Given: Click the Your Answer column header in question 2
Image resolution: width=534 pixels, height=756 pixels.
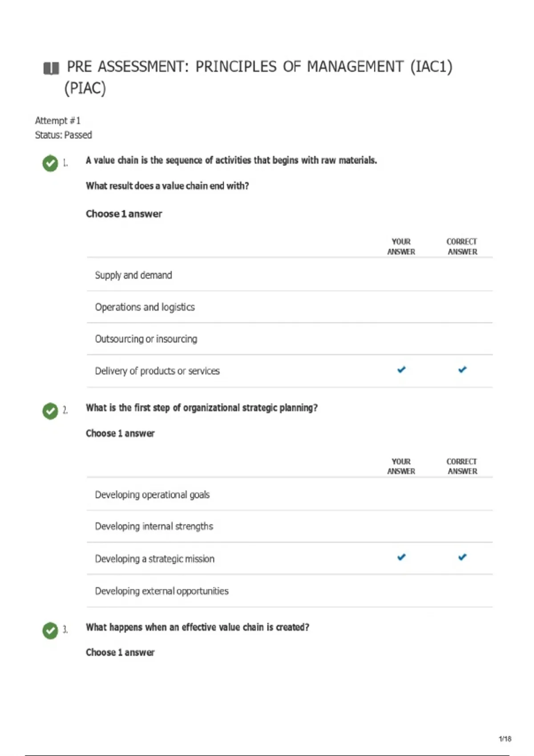Looking at the screenshot, I should coord(401,466).
